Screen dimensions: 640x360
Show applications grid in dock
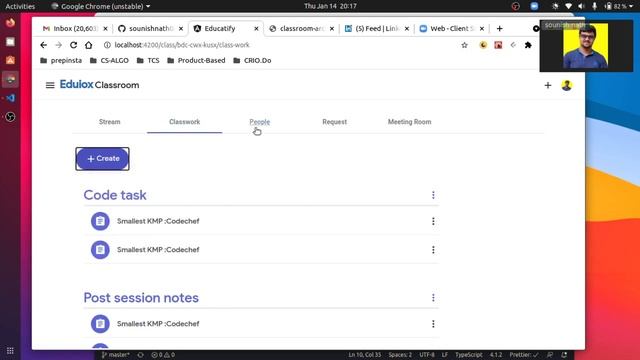10,351
